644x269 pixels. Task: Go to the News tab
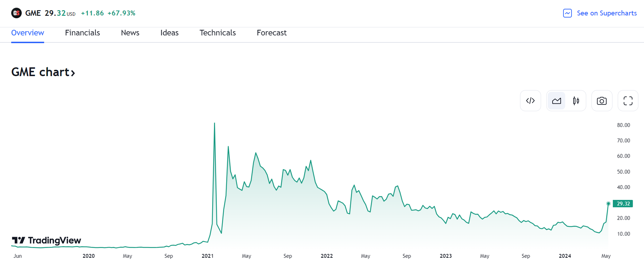[130, 33]
